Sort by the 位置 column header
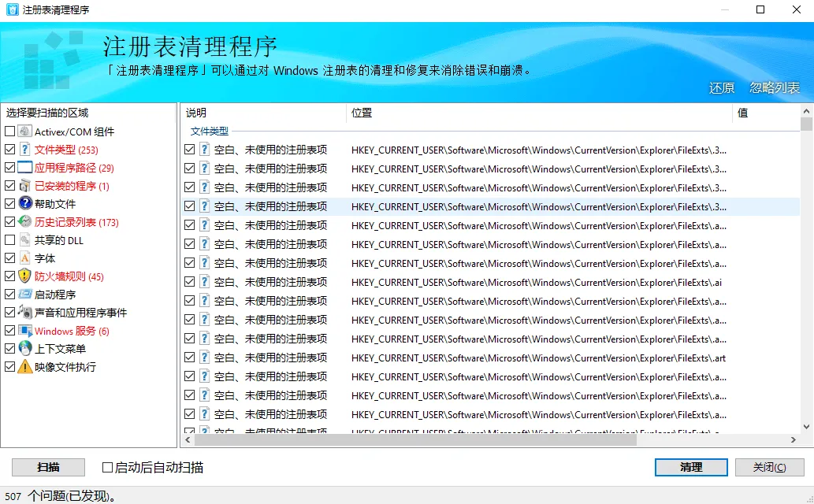The image size is (814, 504). tap(539, 113)
